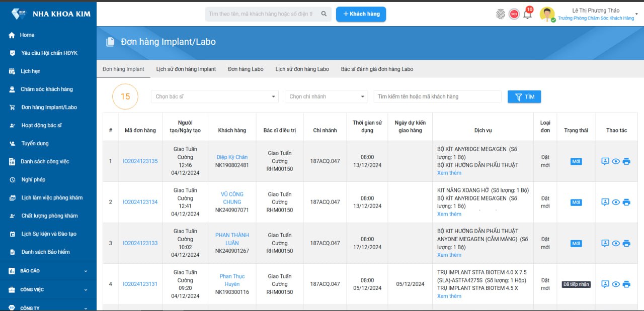This screenshot has width=644, height=311.
Task: Open the 'Chọn bác sĩ' dropdown
Action: click(215, 96)
